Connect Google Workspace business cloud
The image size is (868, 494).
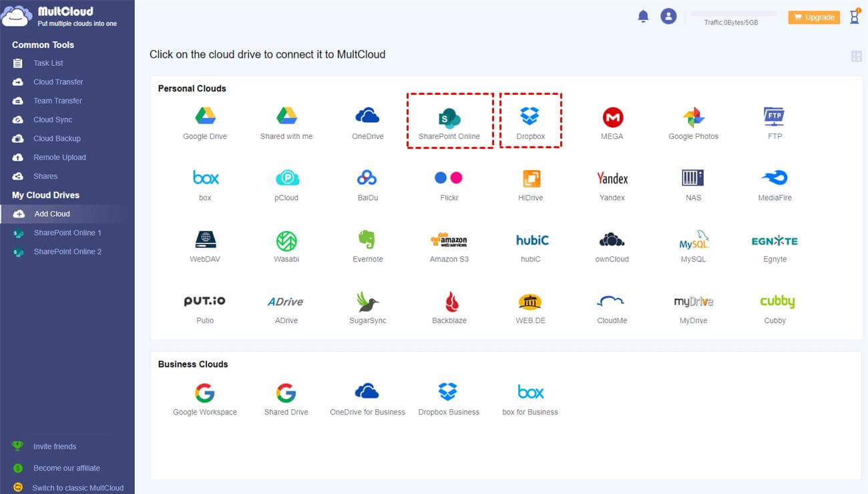click(x=205, y=399)
